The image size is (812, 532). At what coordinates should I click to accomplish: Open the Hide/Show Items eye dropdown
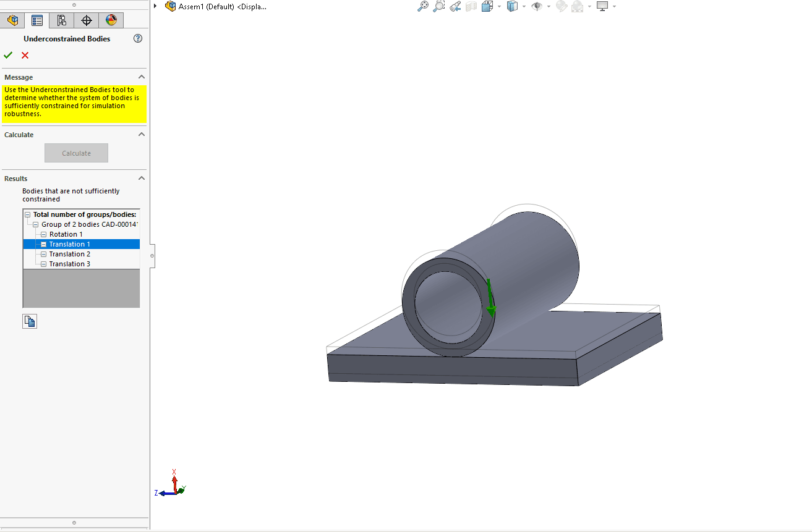click(549, 7)
